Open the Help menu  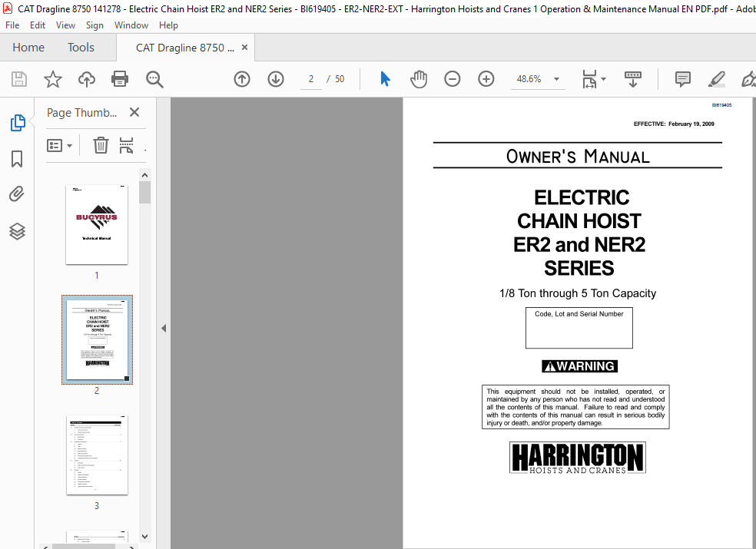tap(168, 25)
